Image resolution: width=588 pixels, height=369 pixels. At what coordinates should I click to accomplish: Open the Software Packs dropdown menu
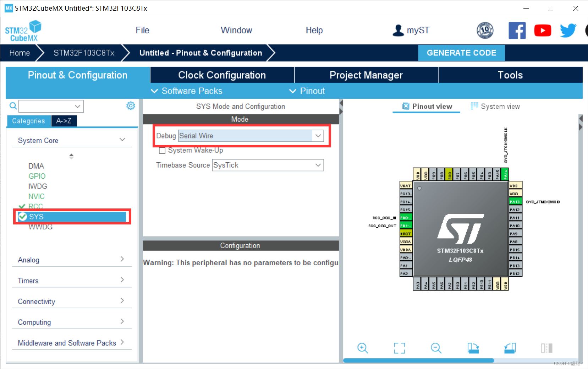pyautogui.click(x=187, y=91)
